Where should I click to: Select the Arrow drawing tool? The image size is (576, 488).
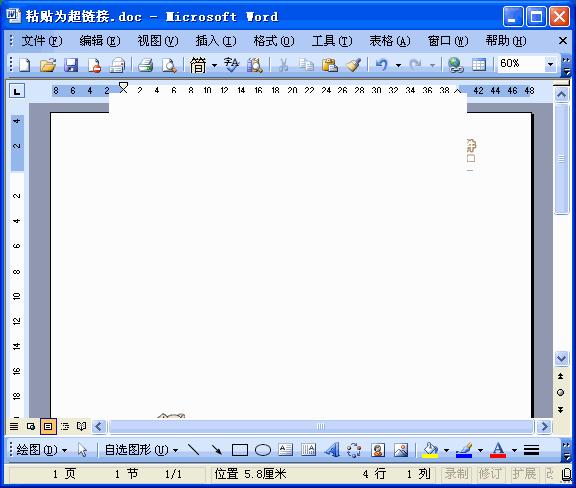coord(217,449)
